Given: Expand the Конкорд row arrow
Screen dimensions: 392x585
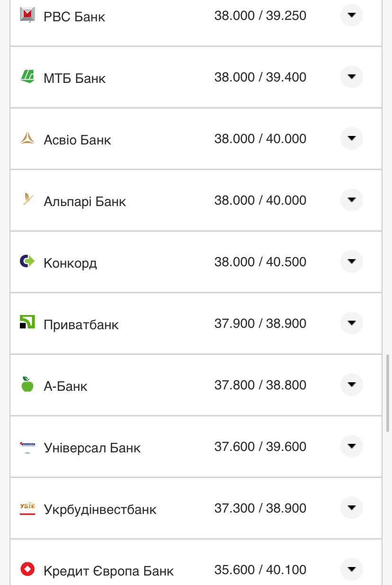Looking at the screenshot, I should [351, 261].
